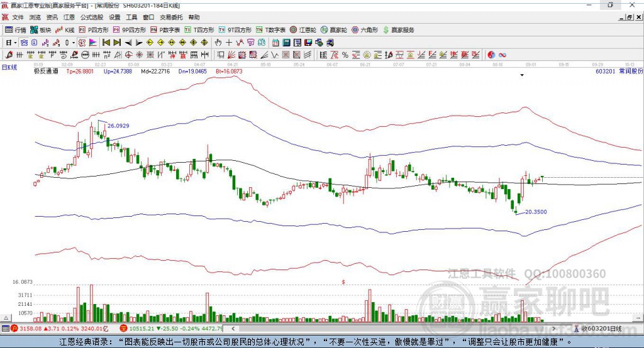Open the 江恩 menu
The image size is (644, 348).
[x=69, y=17]
